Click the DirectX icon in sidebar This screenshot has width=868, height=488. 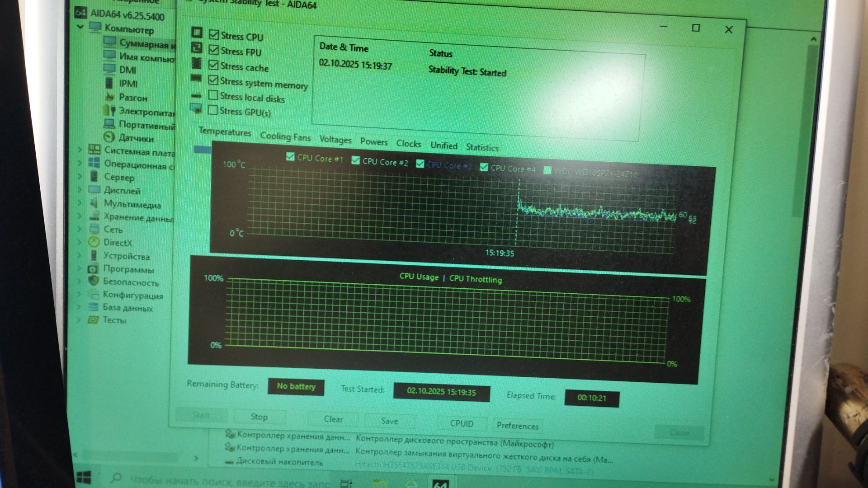[x=94, y=242]
